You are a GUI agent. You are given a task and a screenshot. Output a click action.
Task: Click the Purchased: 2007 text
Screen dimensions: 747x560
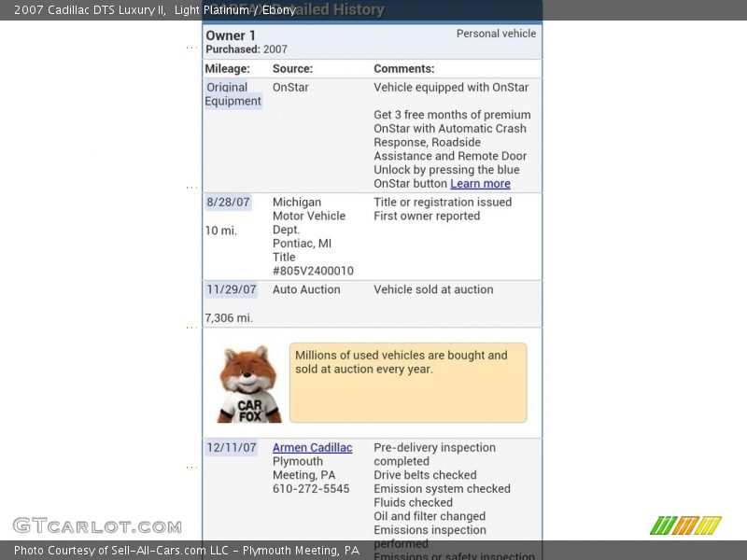pos(247,49)
